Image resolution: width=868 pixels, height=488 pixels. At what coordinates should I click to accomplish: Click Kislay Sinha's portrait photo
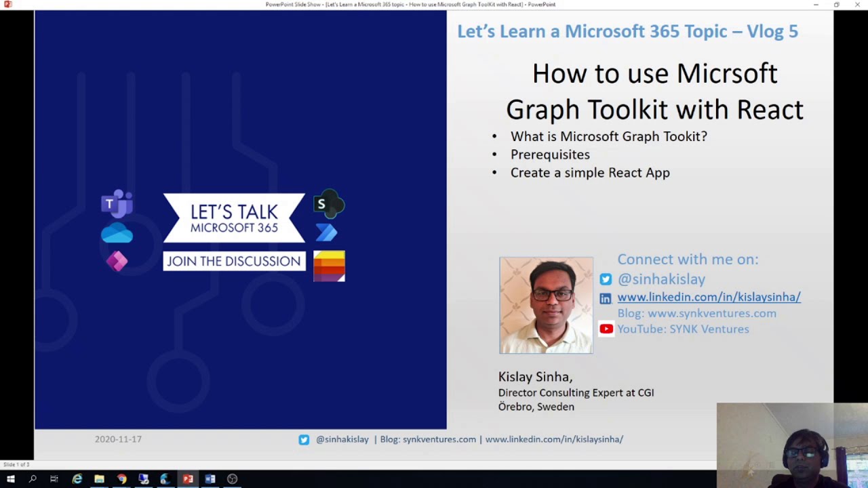546,305
